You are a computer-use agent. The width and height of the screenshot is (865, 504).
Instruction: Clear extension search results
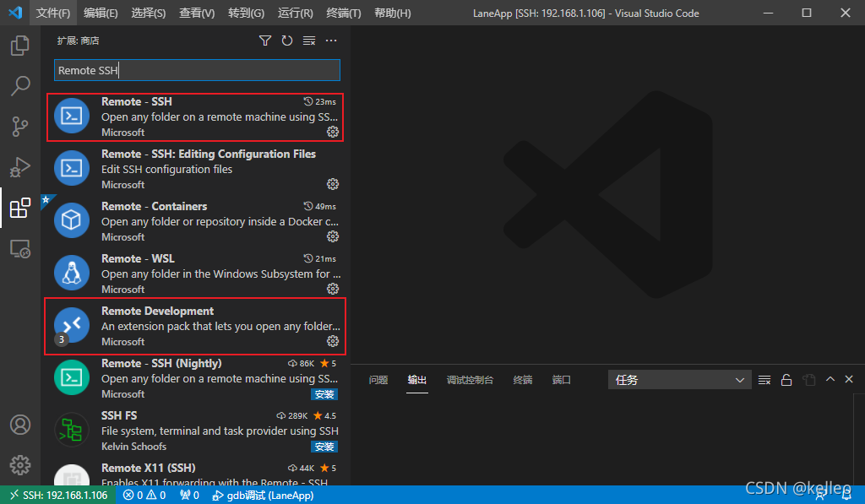pyautogui.click(x=309, y=41)
